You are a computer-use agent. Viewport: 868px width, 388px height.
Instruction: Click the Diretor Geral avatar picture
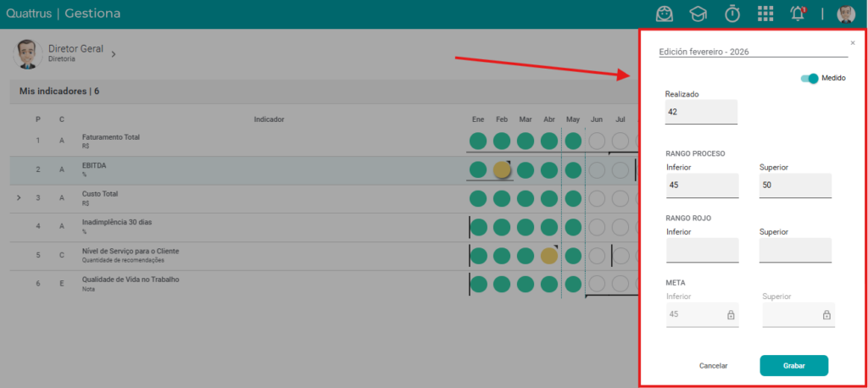coord(26,53)
